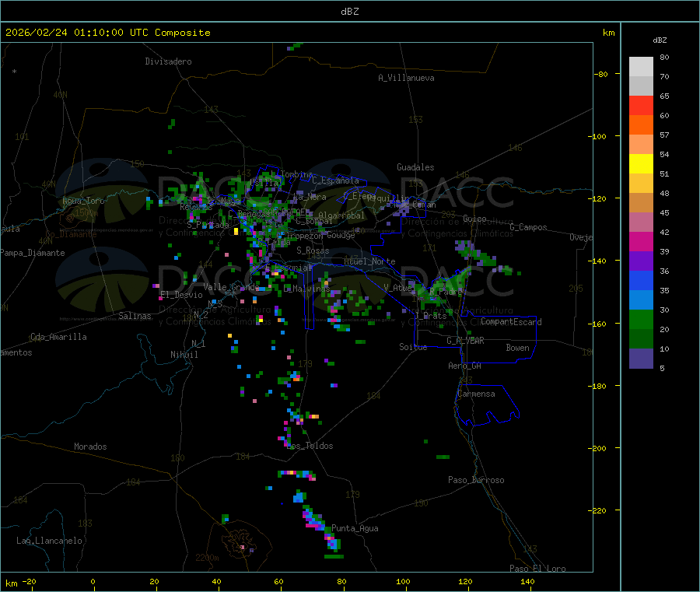Click the A_Villanueva map label
This screenshot has width=700, height=592.
(x=406, y=78)
